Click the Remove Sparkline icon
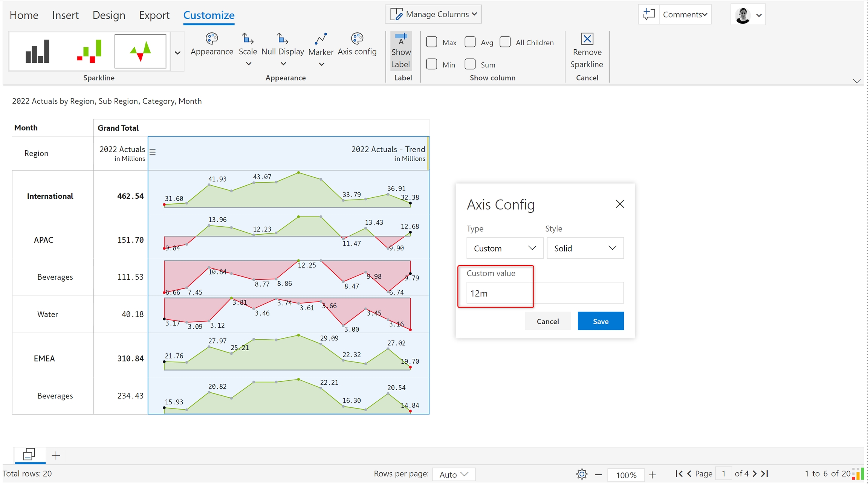The image size is (868, 485). pyautogui.click(x=587, y=39)
